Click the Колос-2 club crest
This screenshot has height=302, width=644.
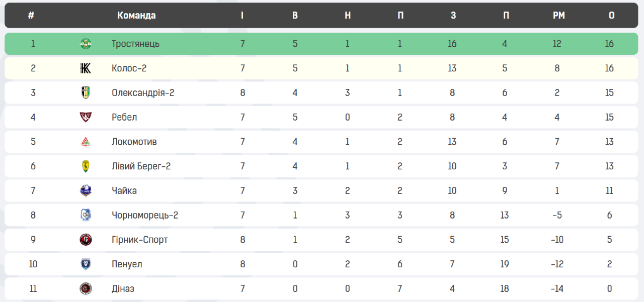tap(86, 68)
